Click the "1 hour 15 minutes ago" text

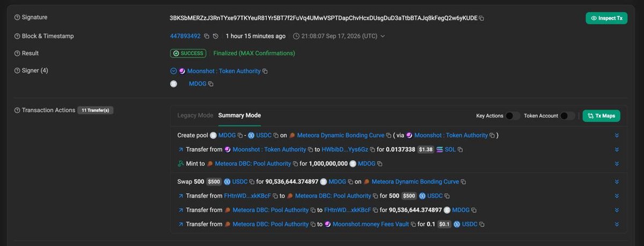click(x=255, y=36)
